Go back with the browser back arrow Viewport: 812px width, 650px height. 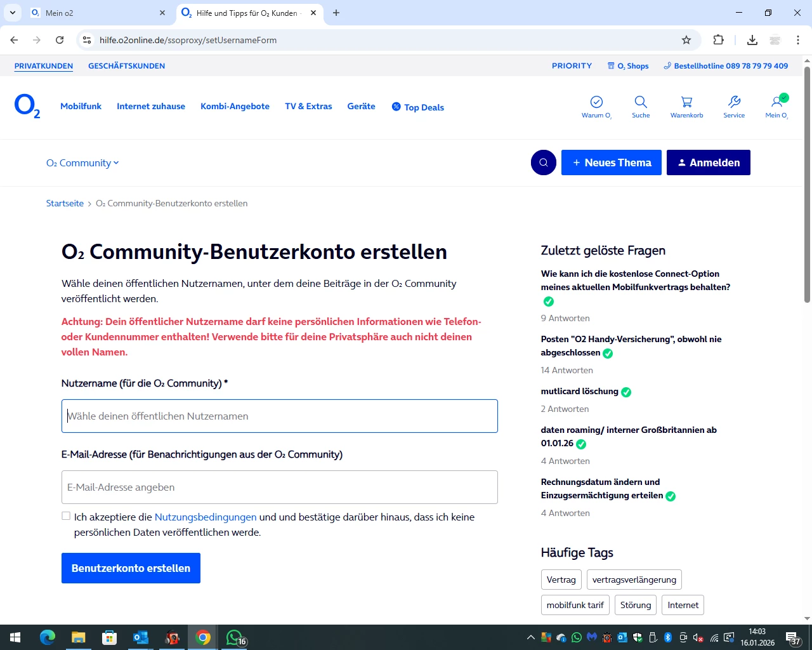tap(14, 40)
